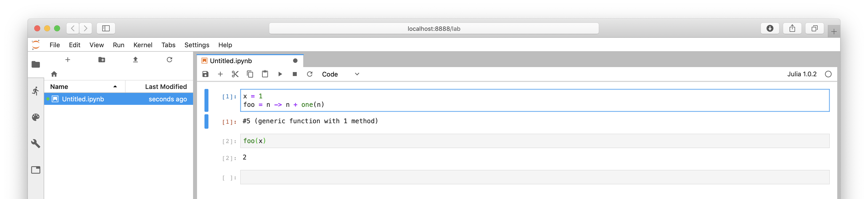868x199 pixels.
Task: Switch kernel via Julia 1.0.2 label
Action: pos(801,74)
